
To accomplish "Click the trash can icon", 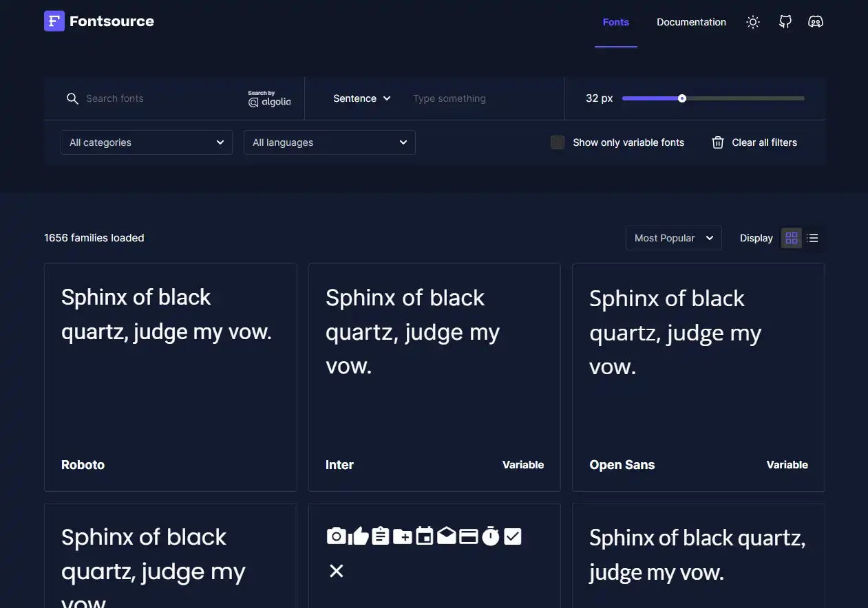I will click(718, 142).
